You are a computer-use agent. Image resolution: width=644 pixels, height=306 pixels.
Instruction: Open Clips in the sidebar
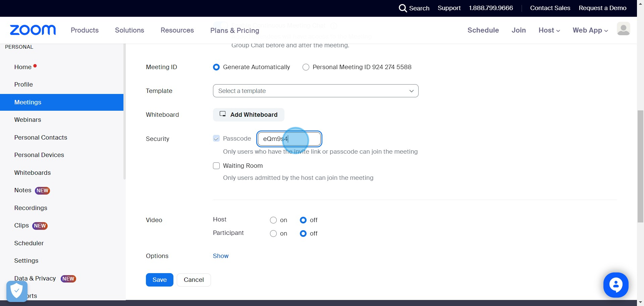point(21,225)
